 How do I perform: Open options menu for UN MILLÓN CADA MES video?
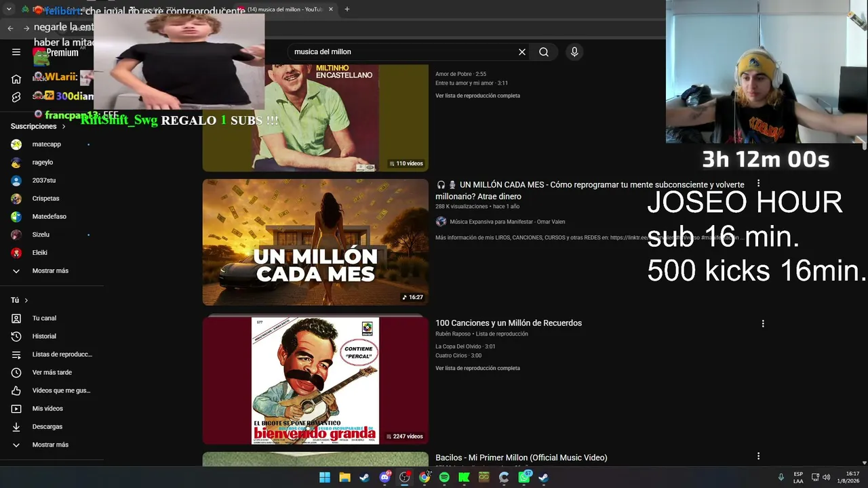pos(758,184)
